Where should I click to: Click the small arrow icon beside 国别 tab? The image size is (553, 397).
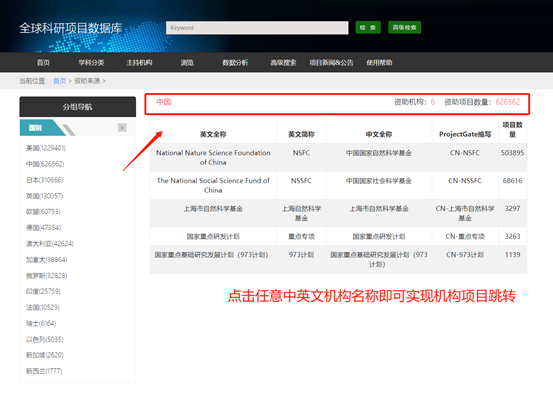point(122,128)
